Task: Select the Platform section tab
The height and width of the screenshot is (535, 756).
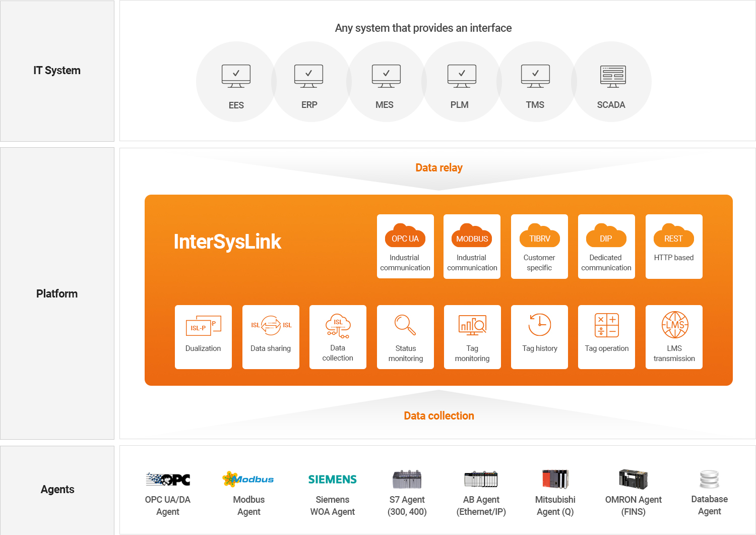Action: coord(57,293)
